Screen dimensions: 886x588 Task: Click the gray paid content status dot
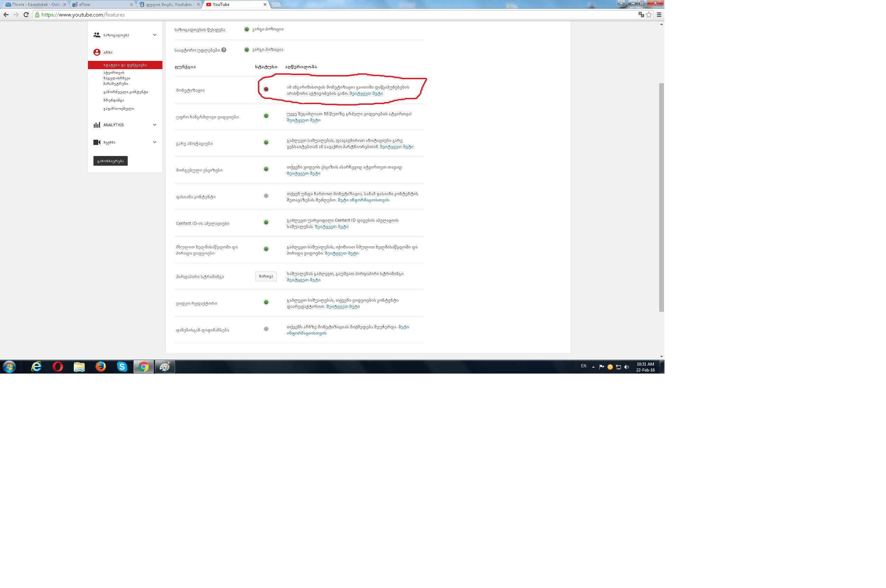266,196
